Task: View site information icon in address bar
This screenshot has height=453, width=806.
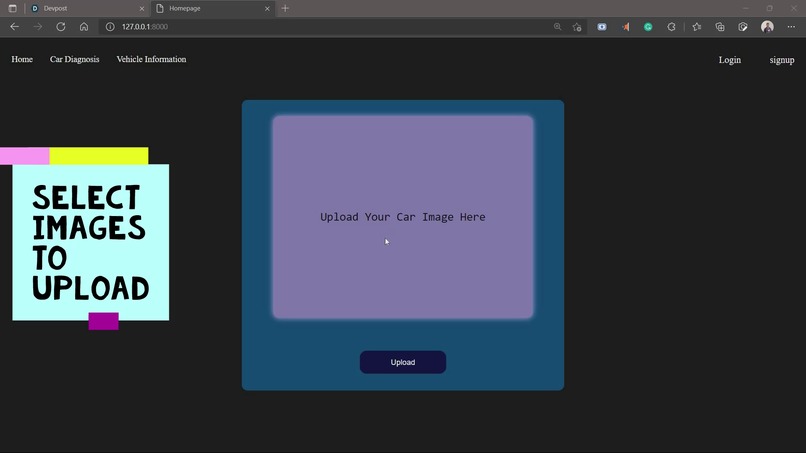Action: tap(110, 27)
